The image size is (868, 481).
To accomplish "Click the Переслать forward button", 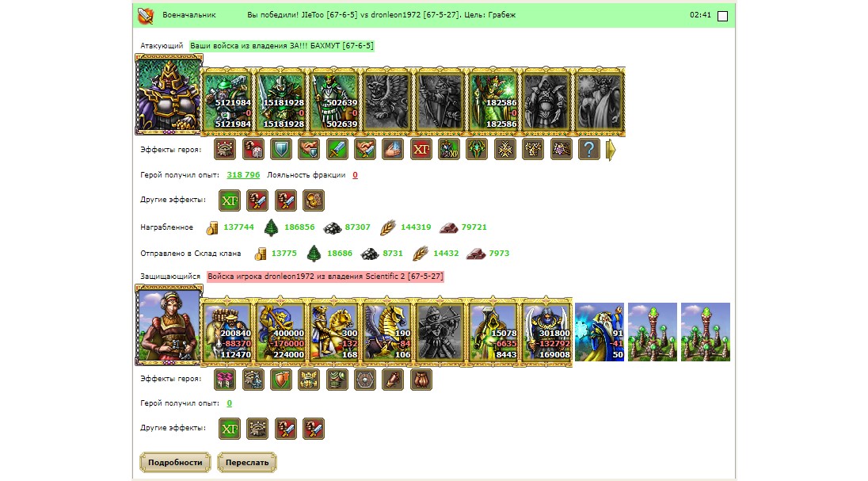I will coord(247,462).
